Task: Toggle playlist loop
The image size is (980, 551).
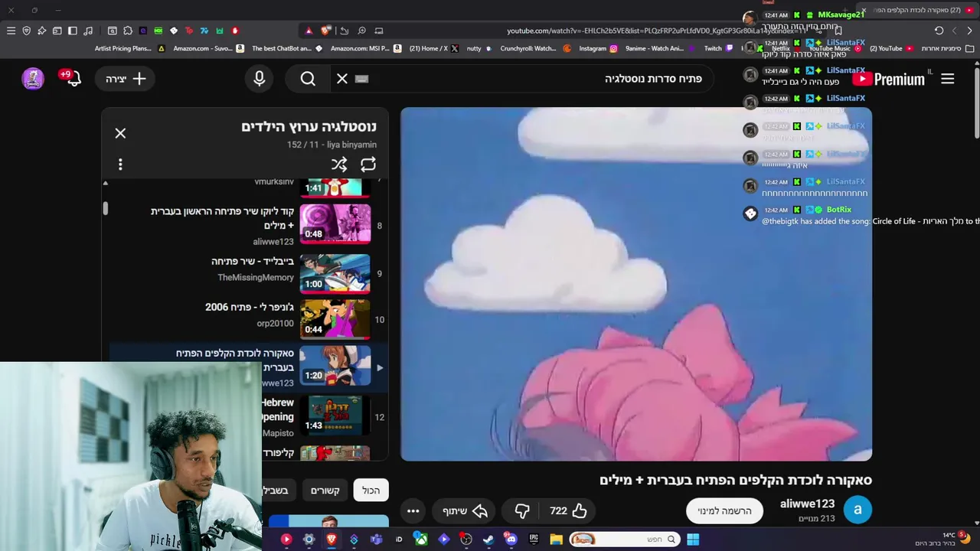Action: coord(368,165)
